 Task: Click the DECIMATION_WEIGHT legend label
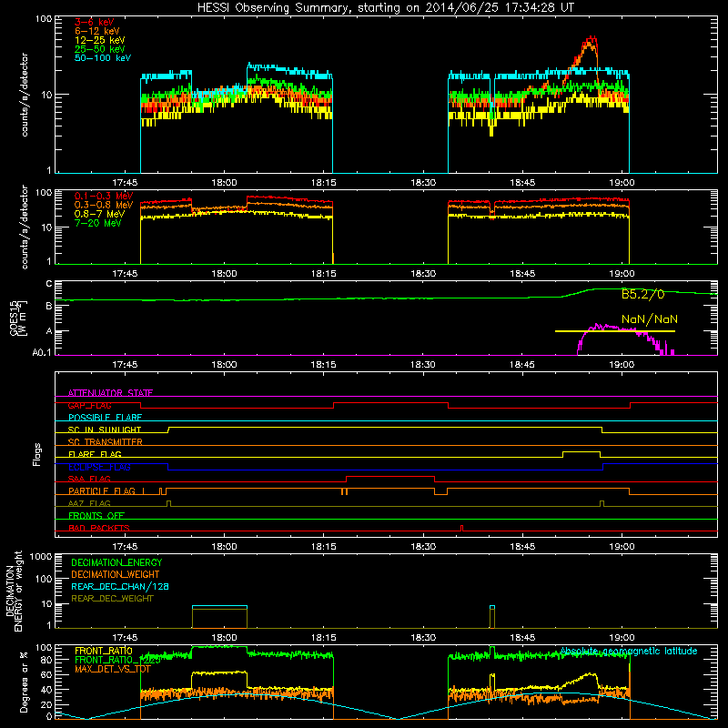point(116,574)
